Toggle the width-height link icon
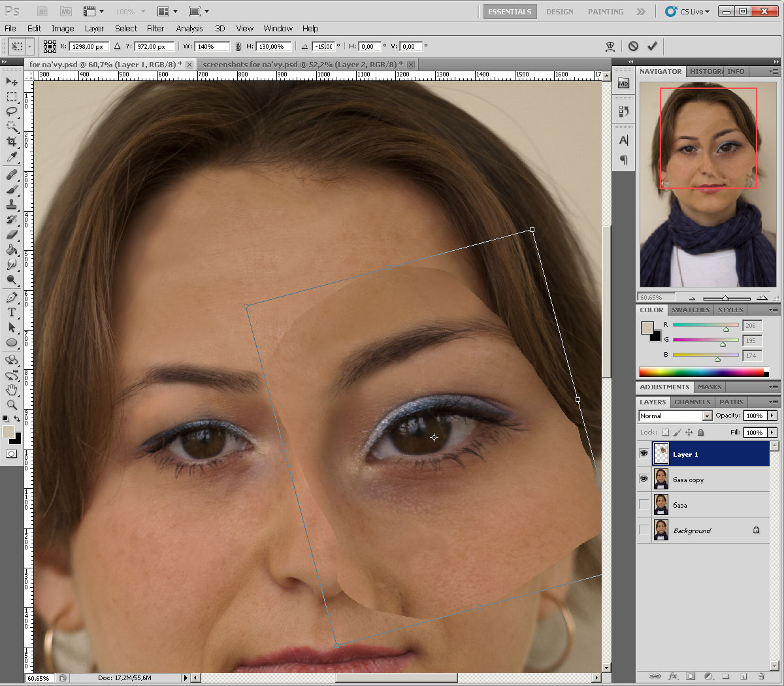This screenshot has width=784, height=686. [x=238, y=46]
